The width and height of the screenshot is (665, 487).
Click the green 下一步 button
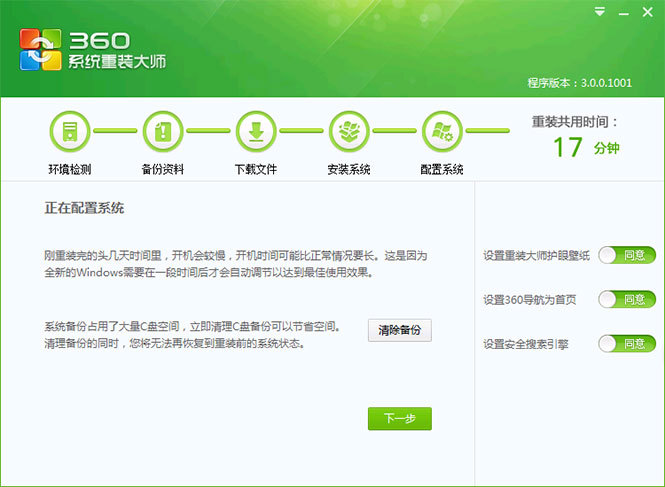tap(400, 419)
